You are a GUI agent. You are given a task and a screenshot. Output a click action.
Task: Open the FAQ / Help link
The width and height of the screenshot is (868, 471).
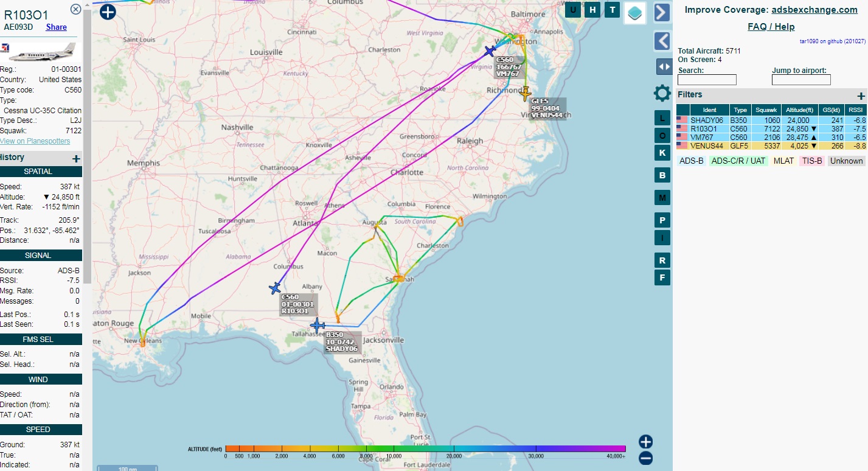771,27
